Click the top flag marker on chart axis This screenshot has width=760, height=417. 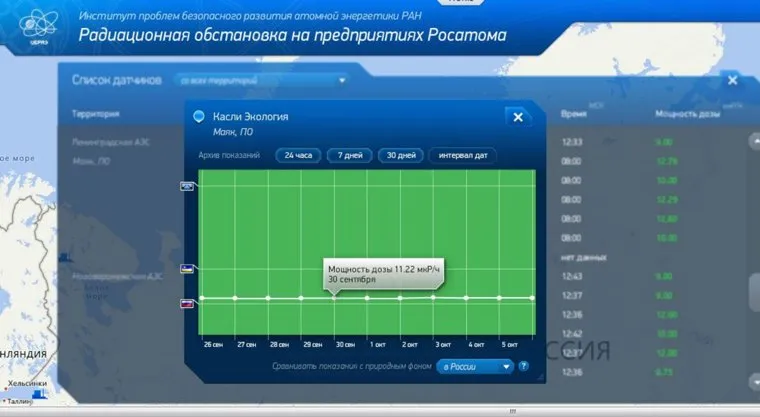point(186,187)
